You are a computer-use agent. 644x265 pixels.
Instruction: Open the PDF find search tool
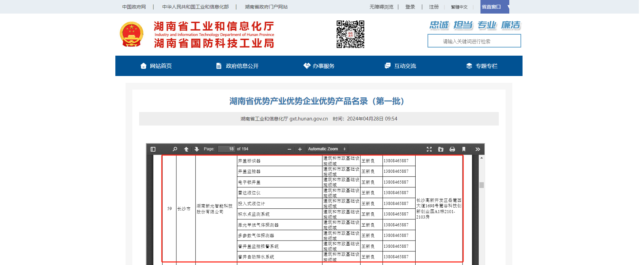tap(175, 149)
